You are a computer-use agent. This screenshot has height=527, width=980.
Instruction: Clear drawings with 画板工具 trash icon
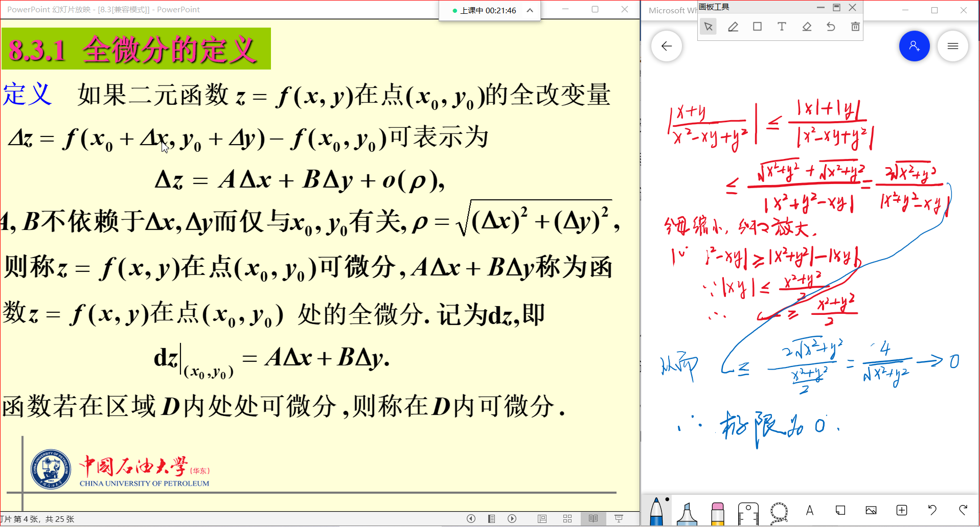click(855, 27)
